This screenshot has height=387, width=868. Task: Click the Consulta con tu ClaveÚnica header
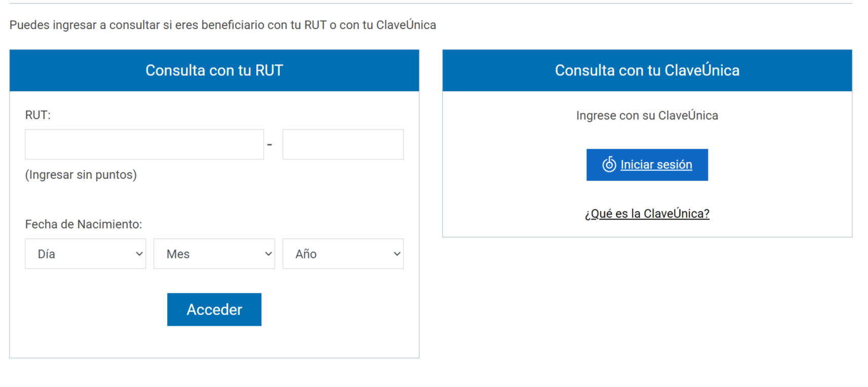point(647,70)
